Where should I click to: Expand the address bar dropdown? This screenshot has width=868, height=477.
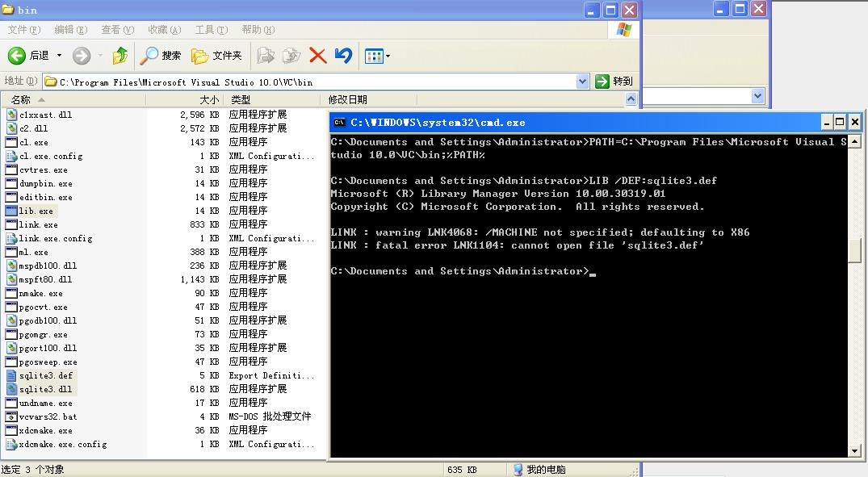pyautogui.click(x=582, y=82)
